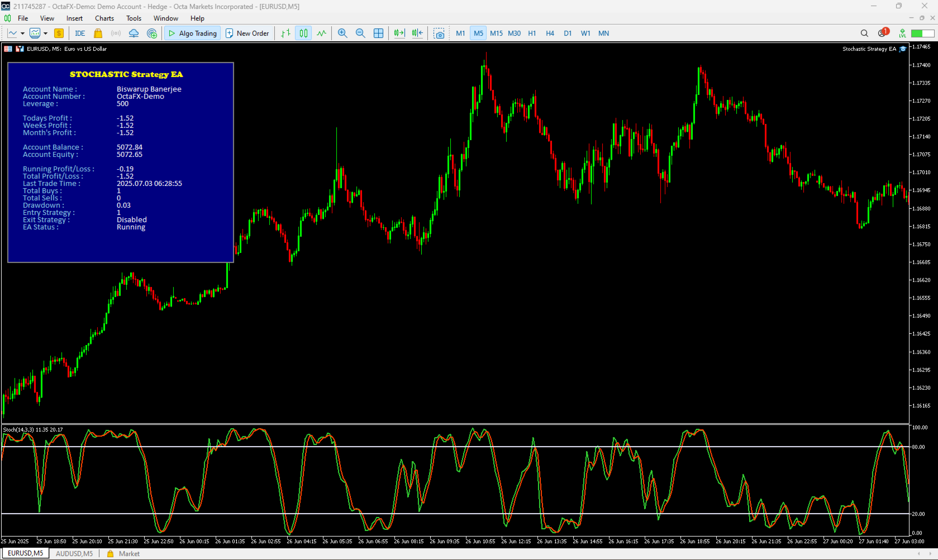Open the View menu
The height and width of the screenshot is (560, 938).
pyautogui.click(x=47, y=18)
